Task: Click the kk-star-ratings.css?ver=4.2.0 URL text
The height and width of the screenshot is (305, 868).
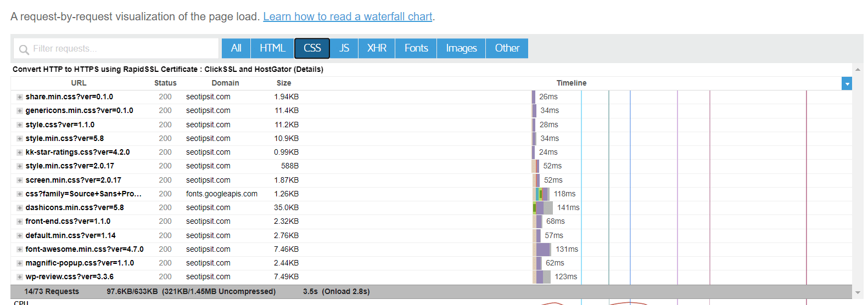Action: (77, 152)
